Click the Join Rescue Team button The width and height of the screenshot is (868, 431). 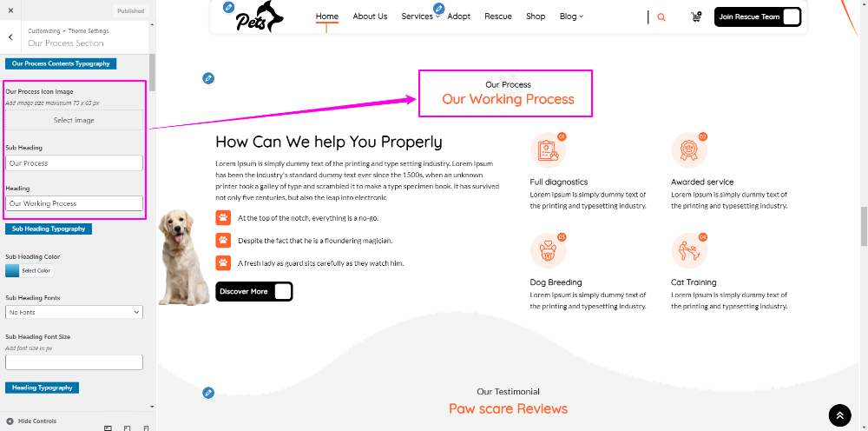(x=758, y=17)
